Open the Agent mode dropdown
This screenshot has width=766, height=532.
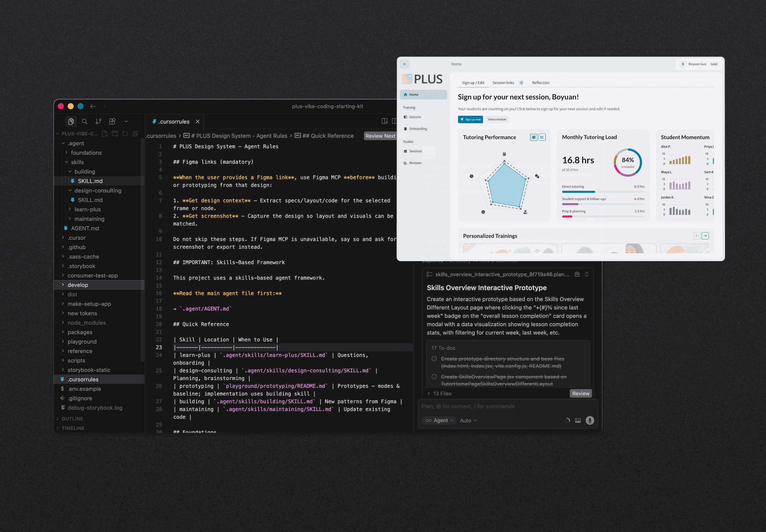(x=440, y=420)
